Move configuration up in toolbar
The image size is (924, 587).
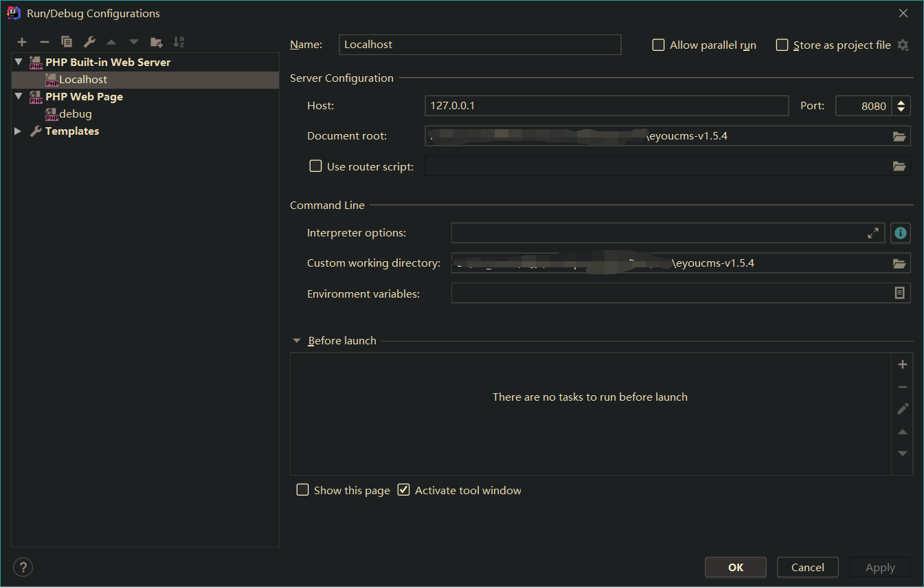(x=111, y=43)
